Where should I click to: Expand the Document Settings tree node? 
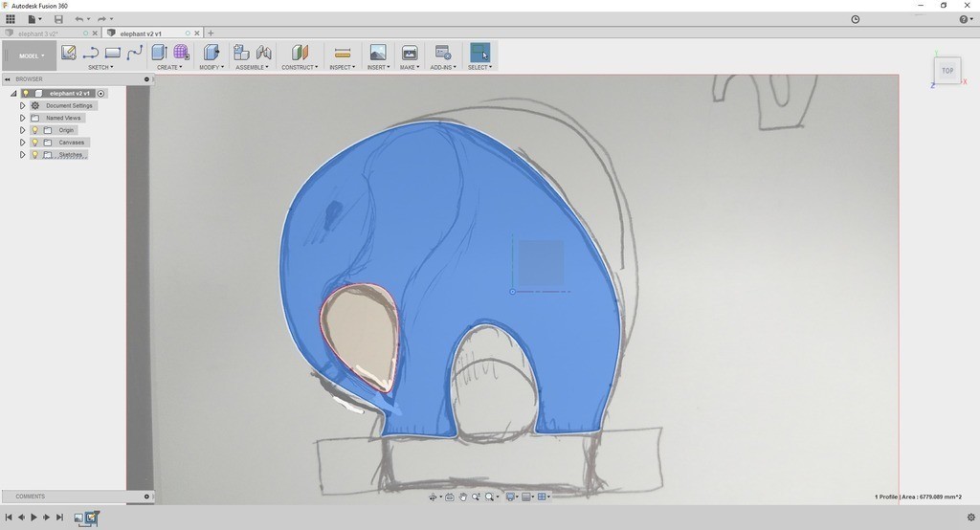(22, 106)
